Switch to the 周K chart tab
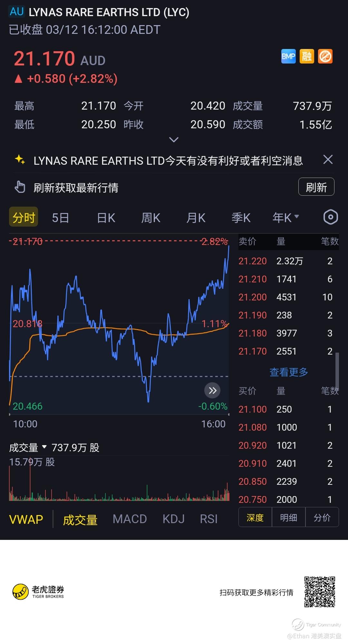Image resolution: width=348 pixels, height=644 pixels. [151, 218]
